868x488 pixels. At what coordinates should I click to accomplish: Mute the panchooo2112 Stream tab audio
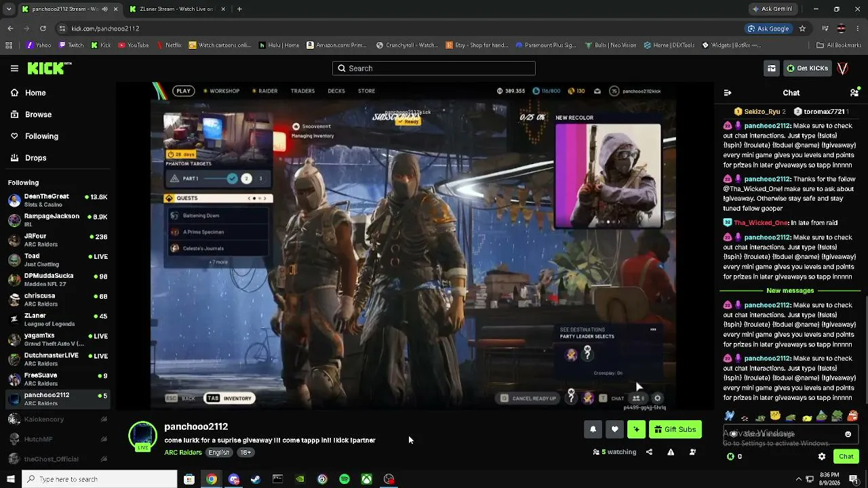104,9
